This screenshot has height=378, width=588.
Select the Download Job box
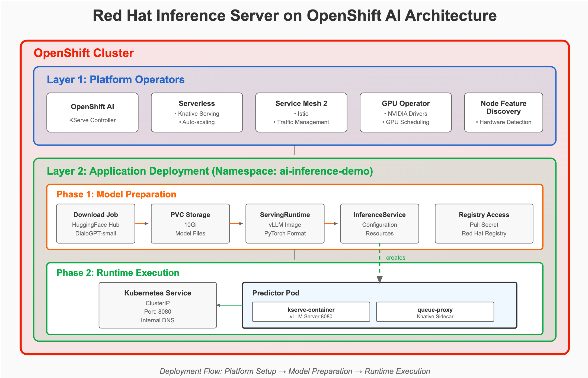[x=95, y=223]
